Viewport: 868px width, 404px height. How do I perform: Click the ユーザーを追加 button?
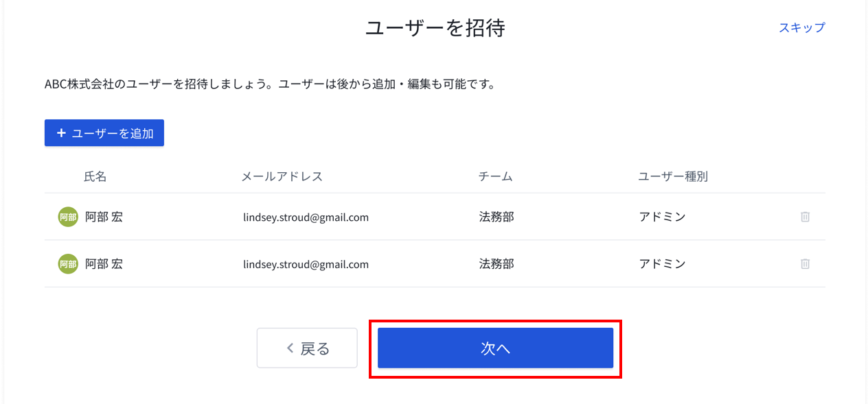pyautogui.click(x=104, y=133)
